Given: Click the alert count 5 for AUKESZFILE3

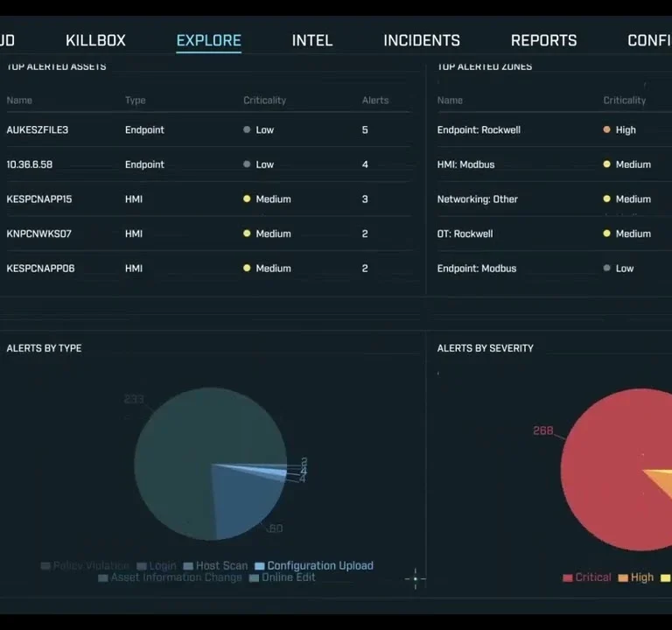Looking at the screenshot, I should click(x=365, y=129).
